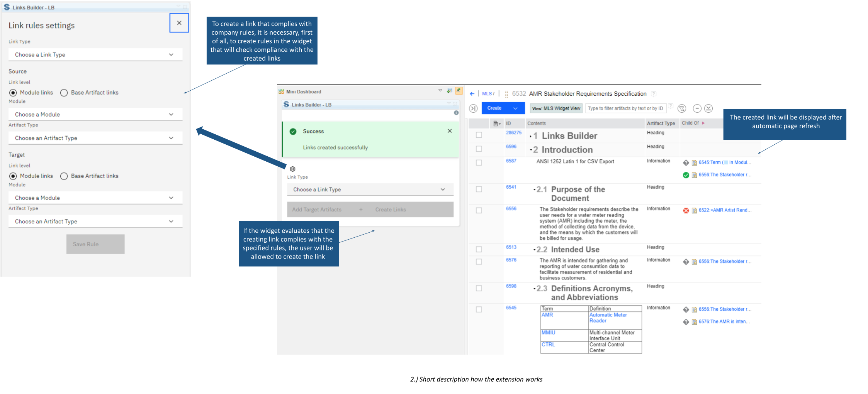This screenshot has width=868, height=394.
Task: Select Target Base Artifact links radio
Action: 64,176
